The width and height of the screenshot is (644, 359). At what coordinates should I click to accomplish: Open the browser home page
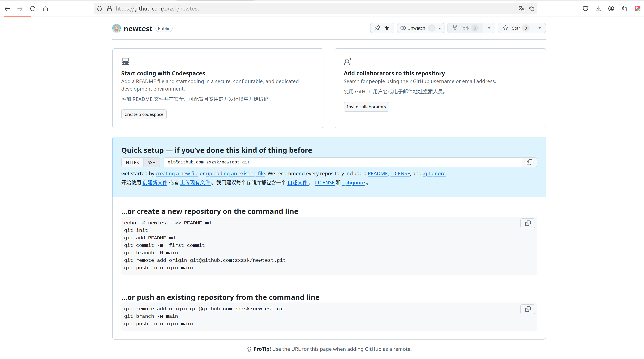(x=45, y=9)
